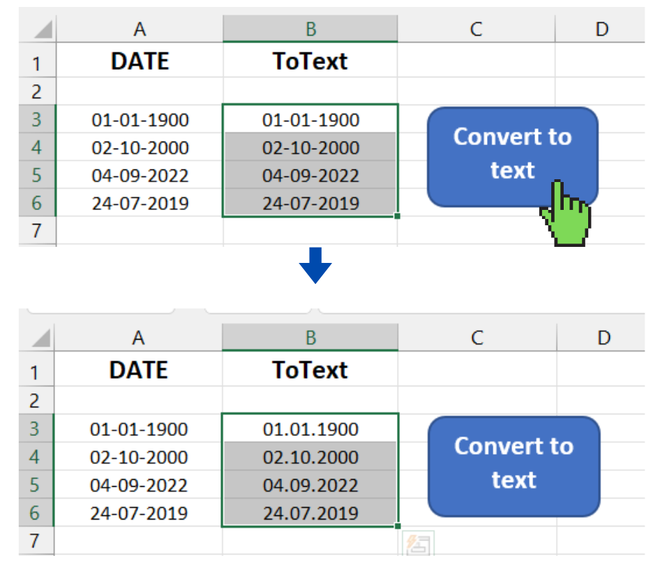Select the cell containing 02.10.2000
Screen dimensions: 660x567
pos(310,457)
